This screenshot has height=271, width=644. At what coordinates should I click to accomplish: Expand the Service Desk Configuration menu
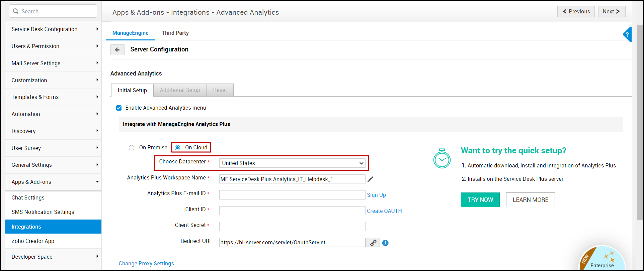pos(54,29)
